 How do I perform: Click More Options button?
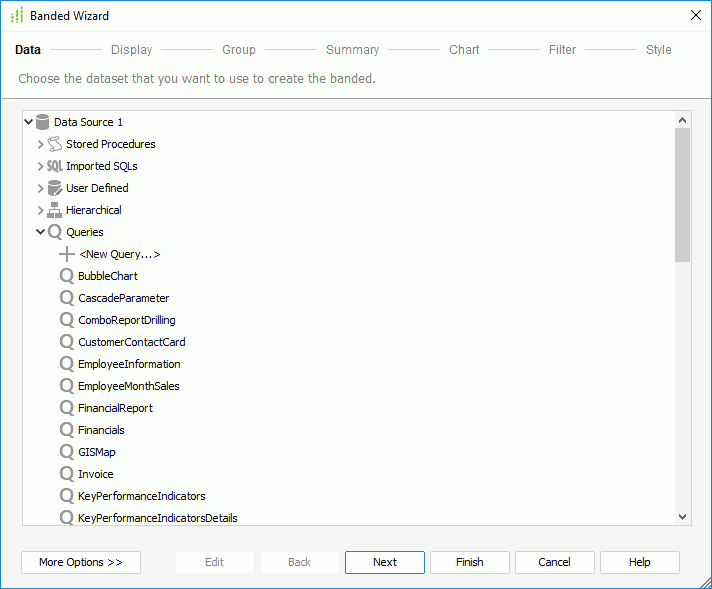click(x=81, y=562)
